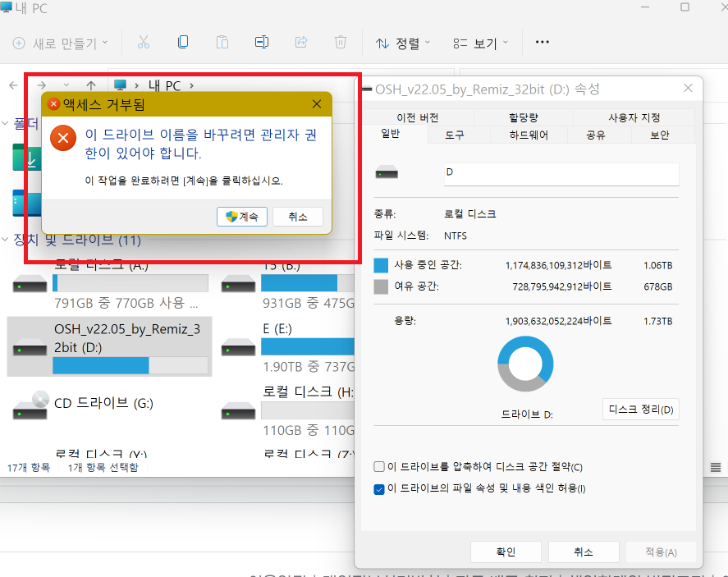Enable the drive compression checkbox
Viewport: 728px width, 577px height.
coord(379,466)
